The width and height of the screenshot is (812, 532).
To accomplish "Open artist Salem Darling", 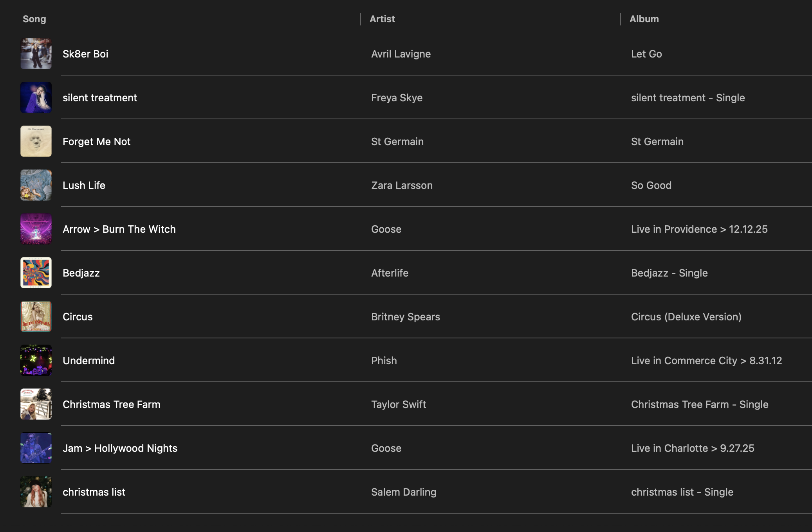I will click(x=403, y=492).
